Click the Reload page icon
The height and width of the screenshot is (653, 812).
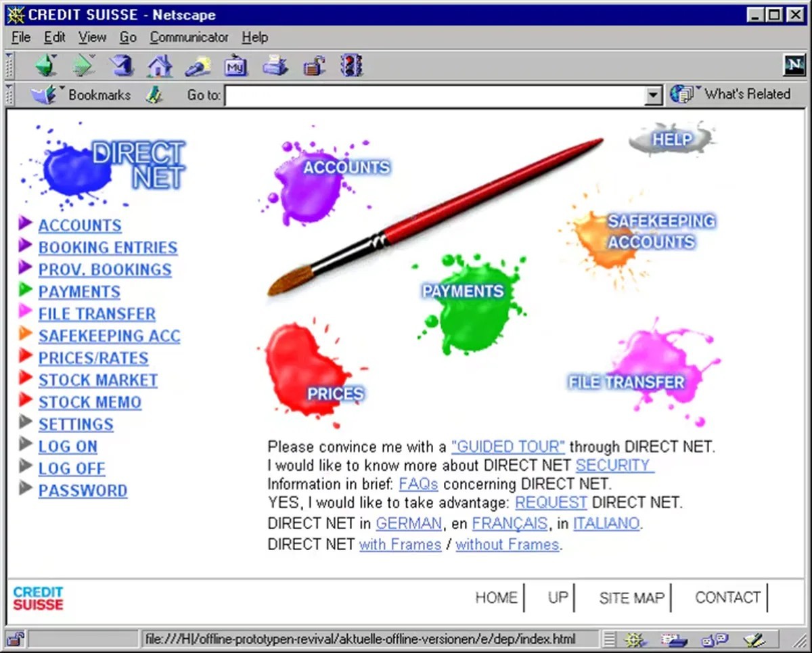122,66
